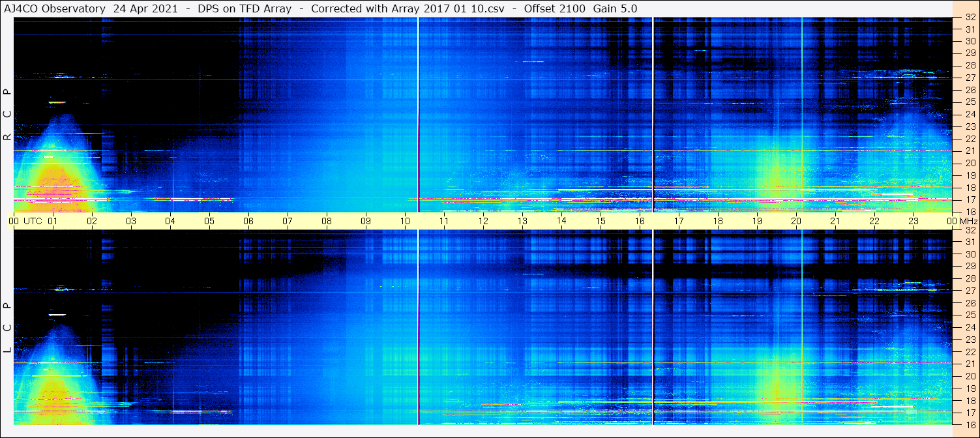Click the 16 UTC hour label
The height and width of the screenshot is (438, 980).
640,221
